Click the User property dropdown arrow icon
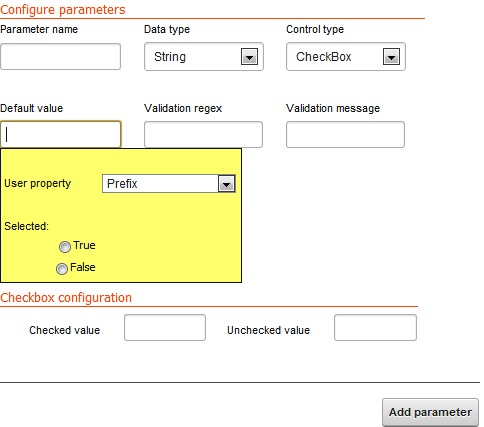 tap(227, 184)
